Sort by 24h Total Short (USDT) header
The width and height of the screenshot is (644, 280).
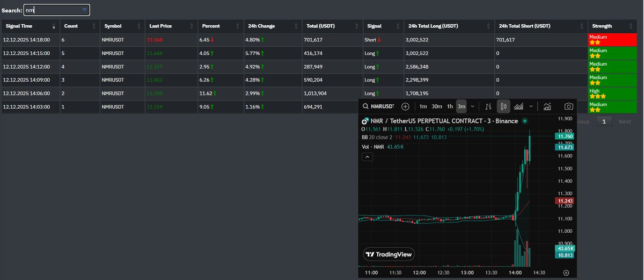point(541,26)
